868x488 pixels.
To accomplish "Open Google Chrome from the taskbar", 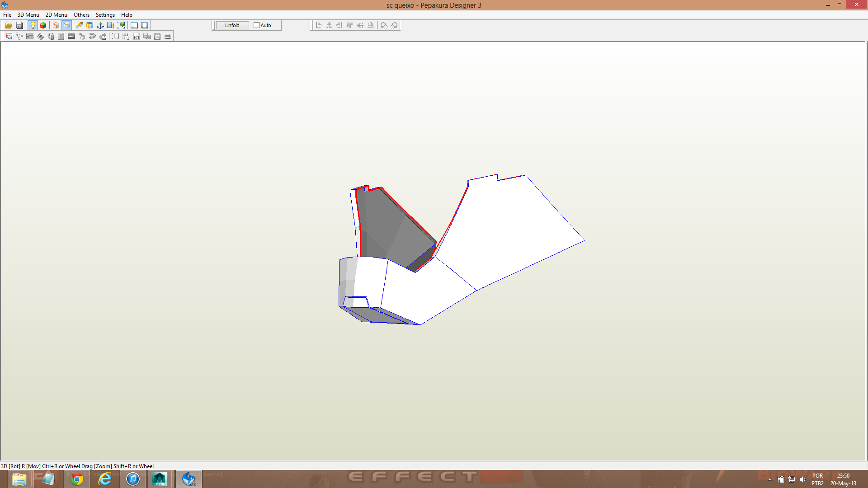I will pos(76,479).
